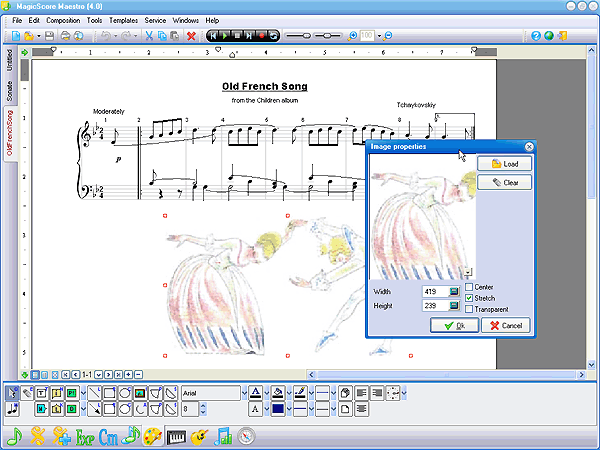Click the Stop playback button

237,36
